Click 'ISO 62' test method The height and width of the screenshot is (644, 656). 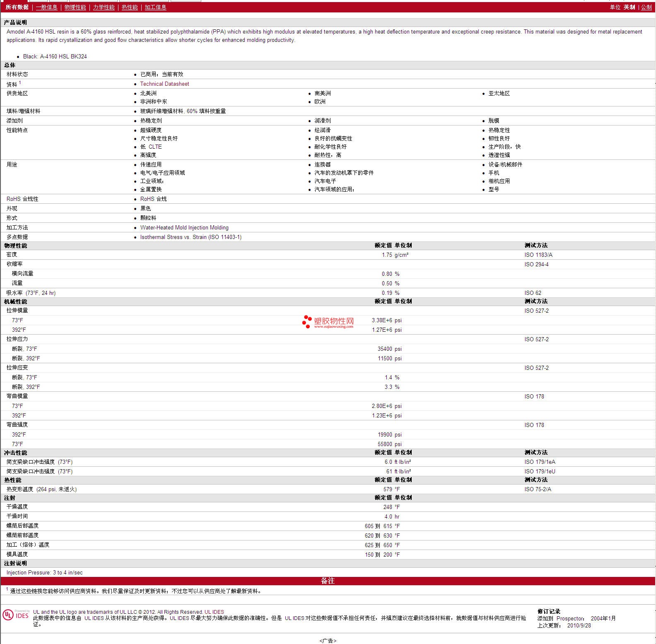pos(533,293)
